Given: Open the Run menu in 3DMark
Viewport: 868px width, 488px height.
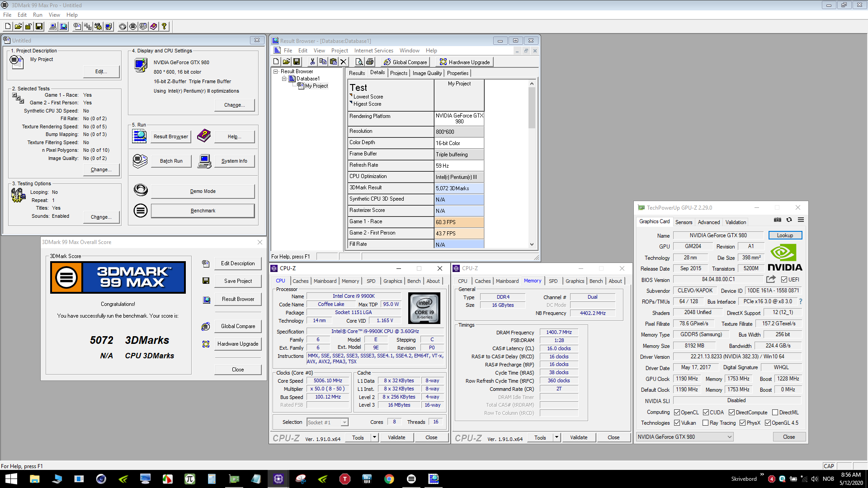Looking at the screenshot, I should (38, 15).
